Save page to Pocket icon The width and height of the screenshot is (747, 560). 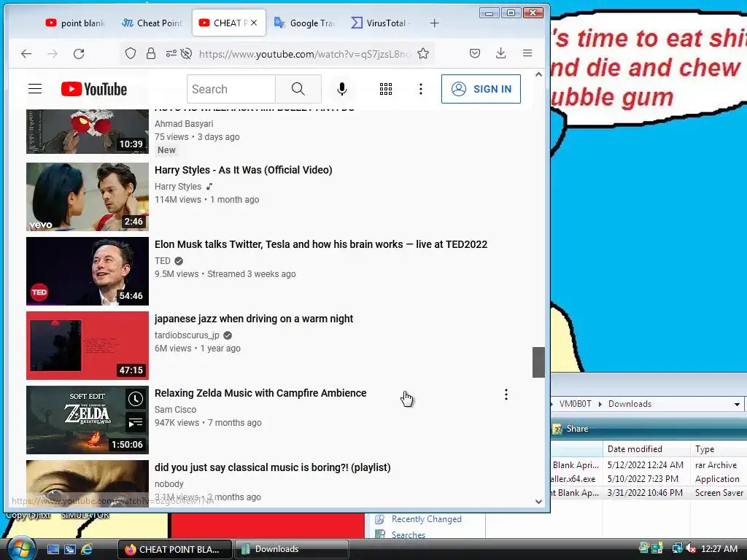pos(475,53)
